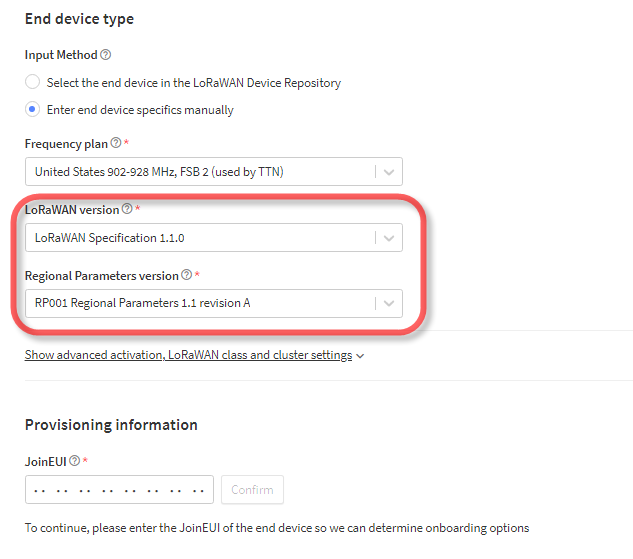Show help for Regional Parameters version
Viewport: 633px width, 559px height.
187,275
